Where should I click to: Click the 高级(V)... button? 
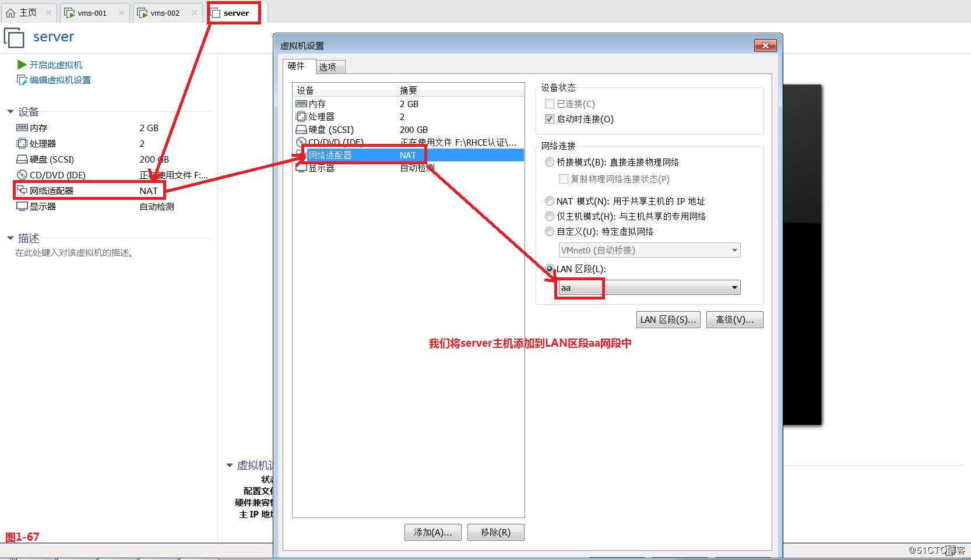tap(735, 319)
